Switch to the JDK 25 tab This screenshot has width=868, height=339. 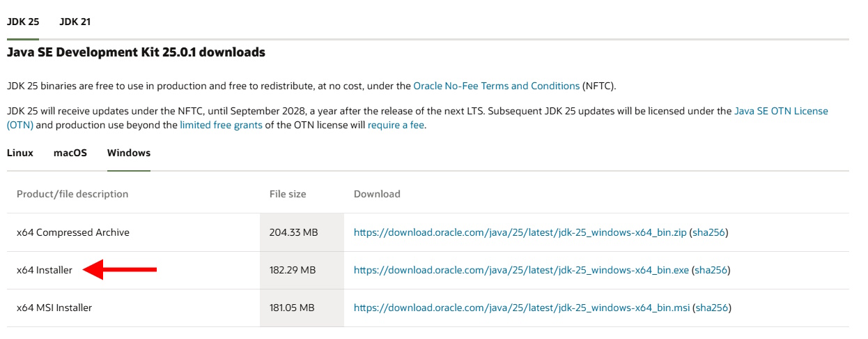[x=23, y=22]
